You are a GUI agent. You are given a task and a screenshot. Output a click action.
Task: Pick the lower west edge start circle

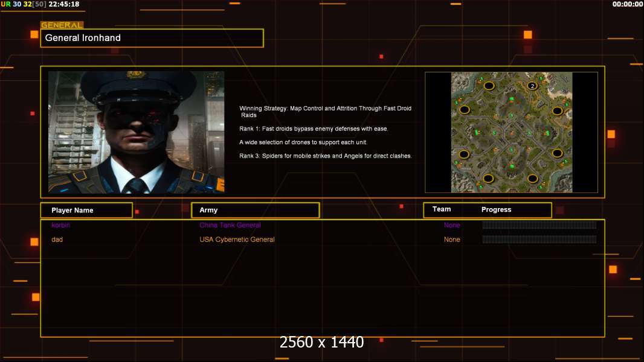tap(464, 154)
